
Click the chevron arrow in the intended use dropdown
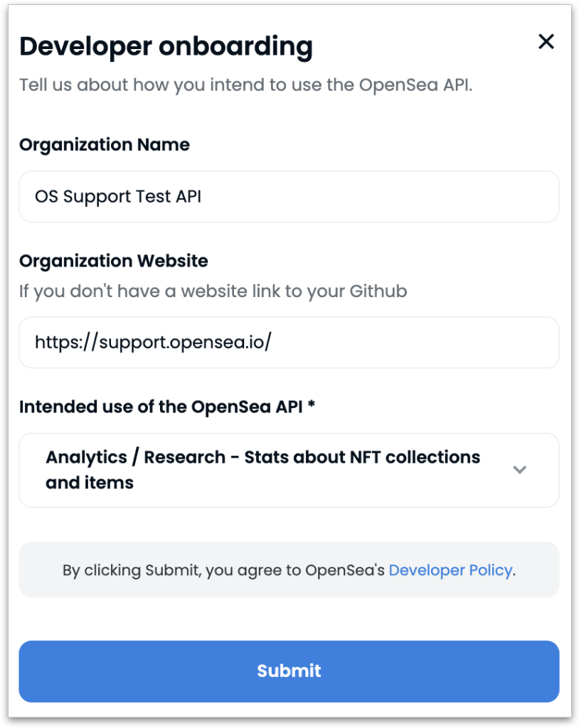[x=519, y=470]
